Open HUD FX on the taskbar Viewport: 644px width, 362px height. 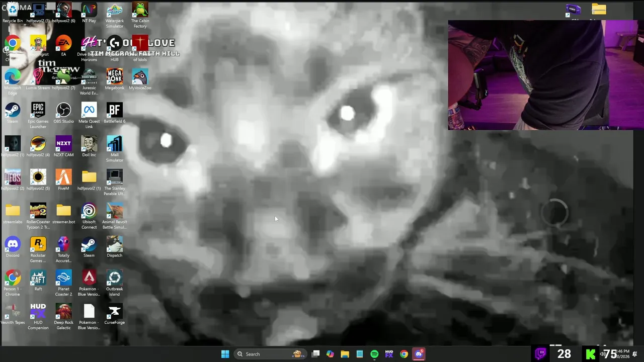[389, 354]
